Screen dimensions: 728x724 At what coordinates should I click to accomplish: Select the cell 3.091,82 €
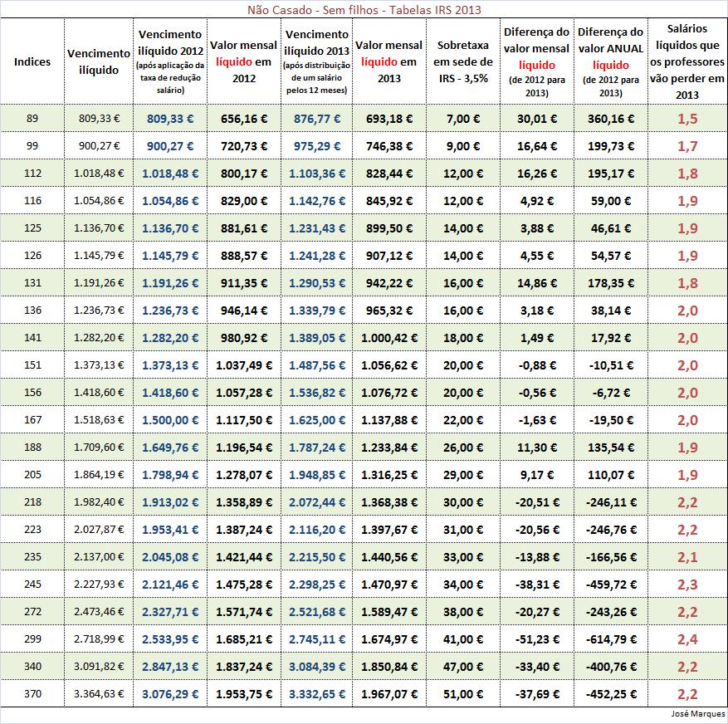point(99,667)
